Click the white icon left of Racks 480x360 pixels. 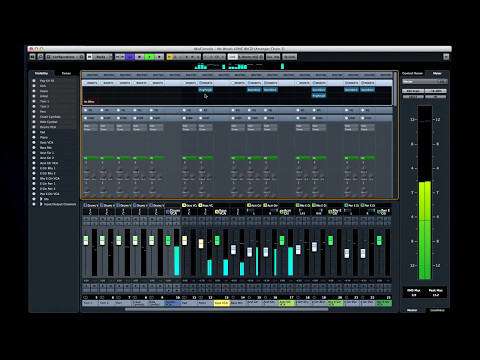click(89, 57)
